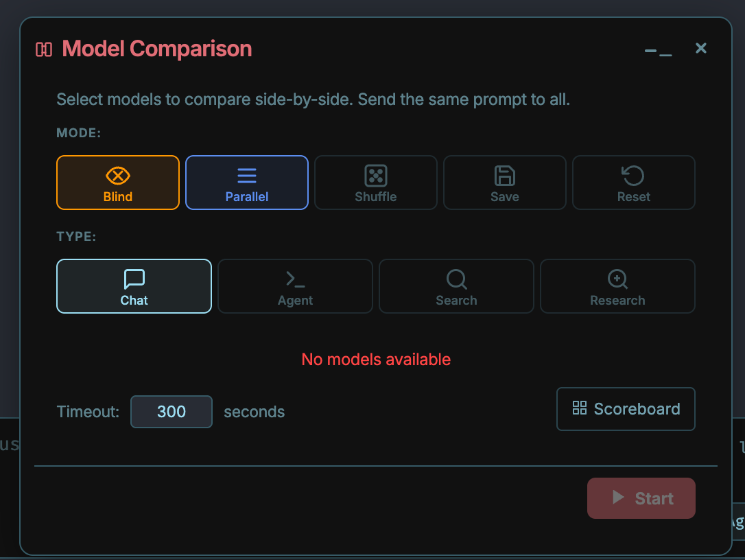
Task: Click the chat bubble icon
Action: click(x=134, y=279)
